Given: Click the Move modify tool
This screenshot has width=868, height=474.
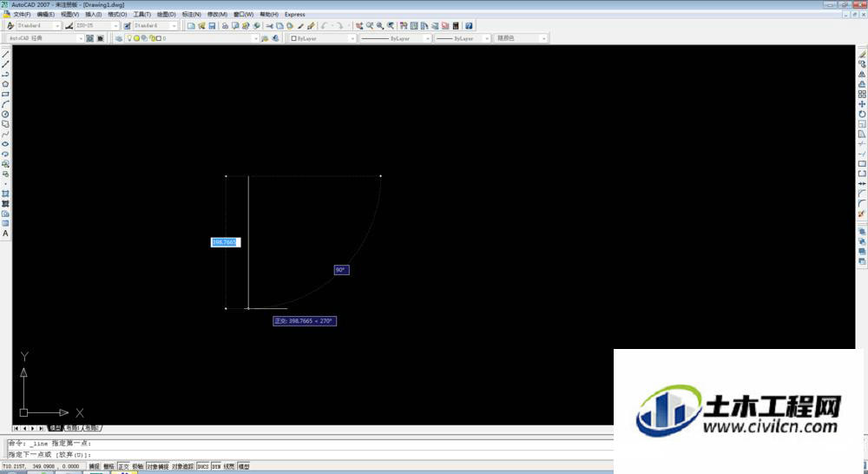Looking at the screenshot, I should click(862, 104).
